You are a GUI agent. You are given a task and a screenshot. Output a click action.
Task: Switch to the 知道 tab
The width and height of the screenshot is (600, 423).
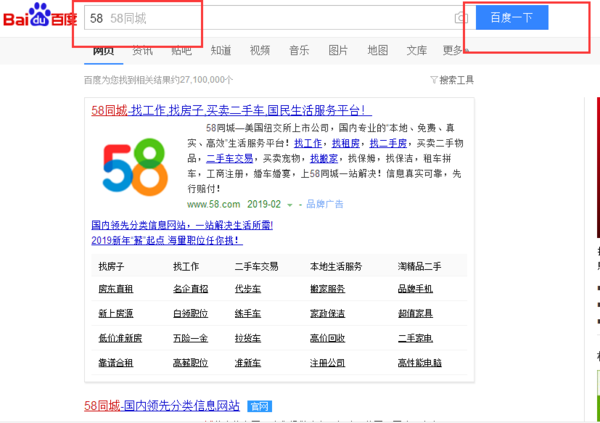(x=221, y=50)
